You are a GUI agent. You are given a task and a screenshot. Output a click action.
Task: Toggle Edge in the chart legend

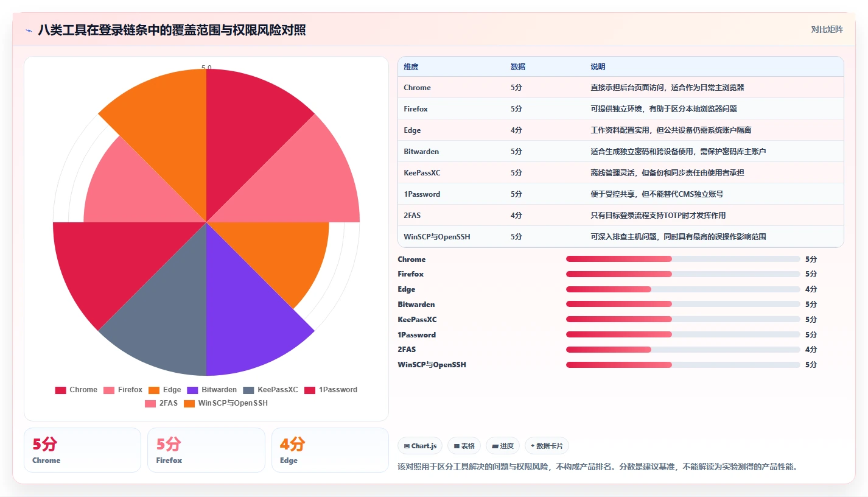tap(164, 390)
